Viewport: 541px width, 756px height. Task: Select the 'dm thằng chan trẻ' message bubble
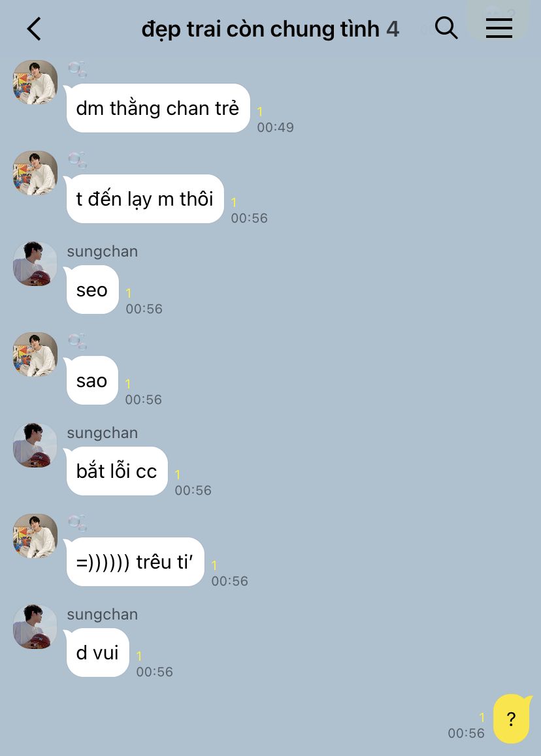click(158, 108)
